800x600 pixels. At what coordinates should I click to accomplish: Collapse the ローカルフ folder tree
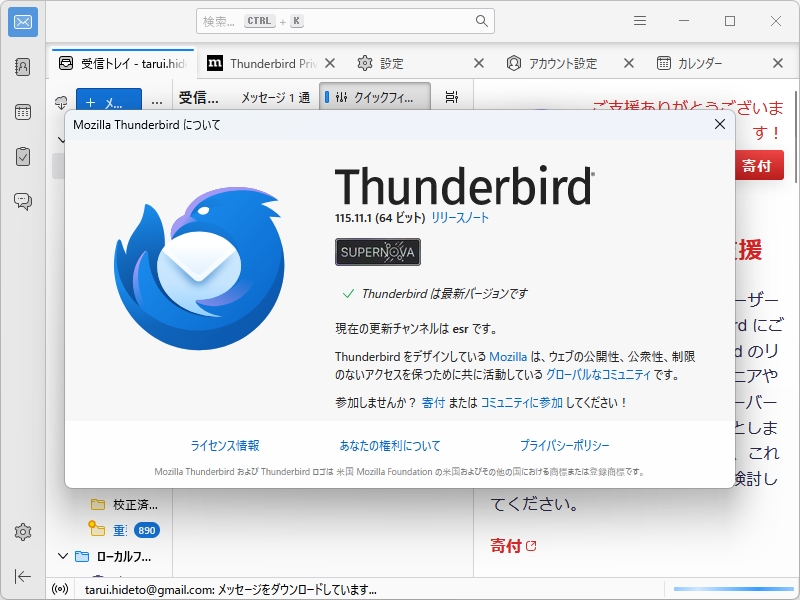pos(63,555)
